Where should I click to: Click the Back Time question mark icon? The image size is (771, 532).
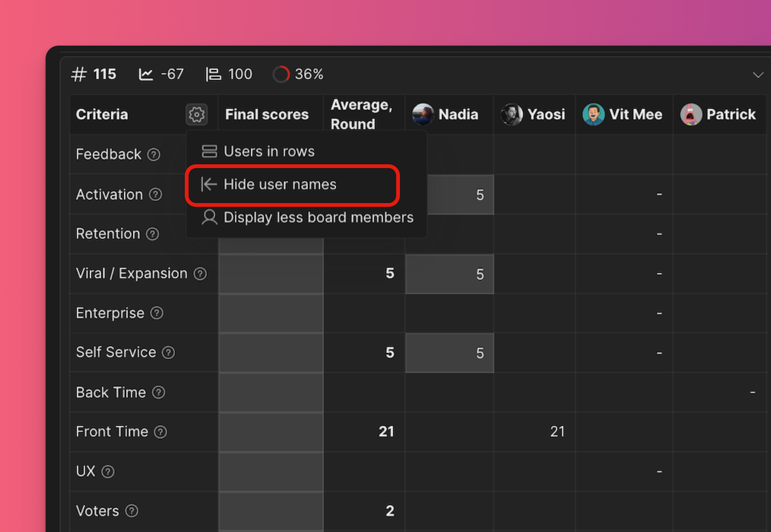click(x=159, y=392)
